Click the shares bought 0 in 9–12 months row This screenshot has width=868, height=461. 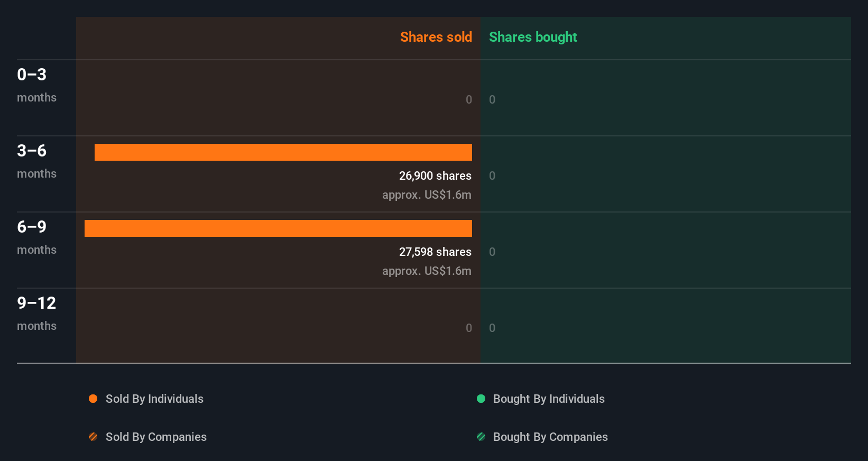point(492,328)
